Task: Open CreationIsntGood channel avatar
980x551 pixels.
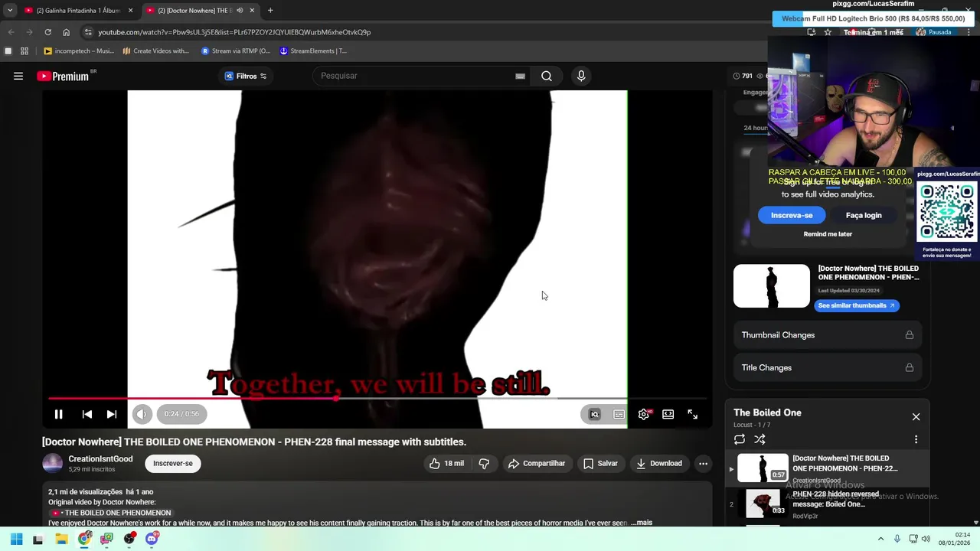Action: 52,463
